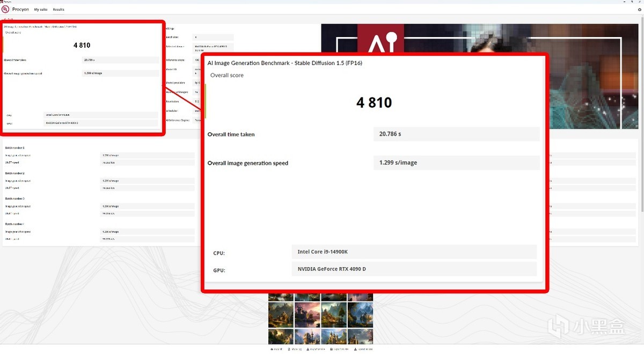Open the tall-tree island generated image
Viewport: 644px width, 354px height.
pos(334,315)
